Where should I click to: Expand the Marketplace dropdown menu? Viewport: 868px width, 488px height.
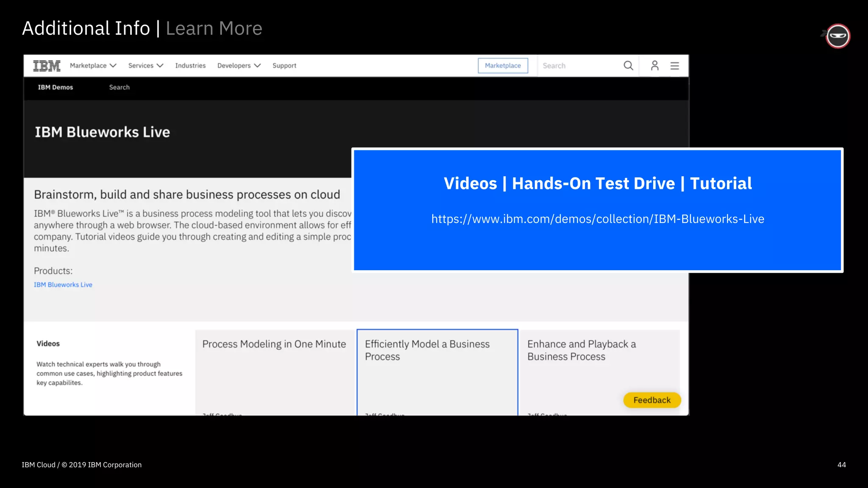[93, 66]
